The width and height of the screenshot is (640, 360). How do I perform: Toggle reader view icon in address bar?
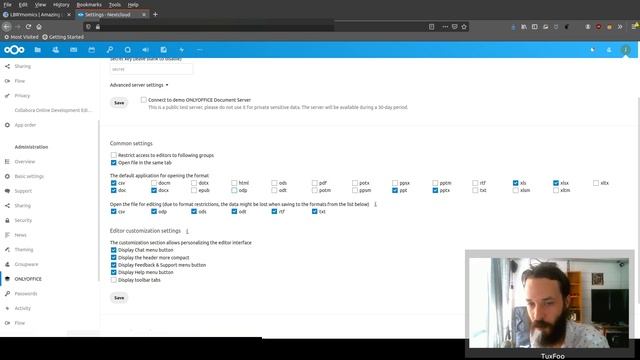click(431, 27)
